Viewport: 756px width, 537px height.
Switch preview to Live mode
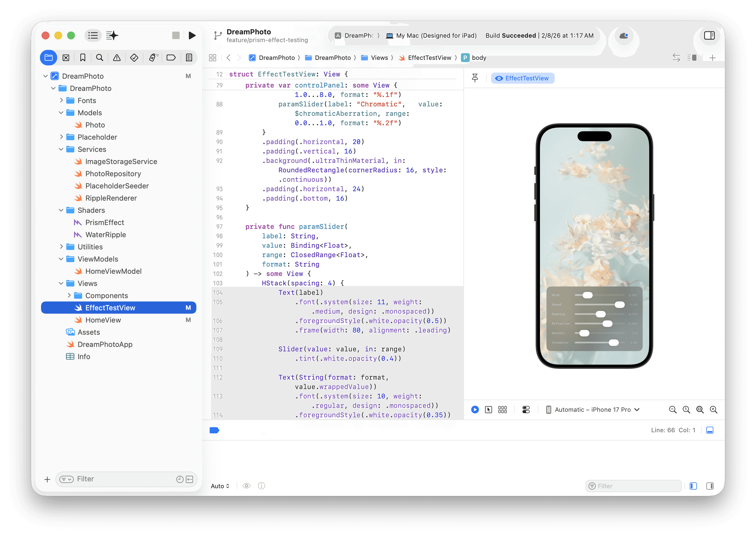[475, 410]
